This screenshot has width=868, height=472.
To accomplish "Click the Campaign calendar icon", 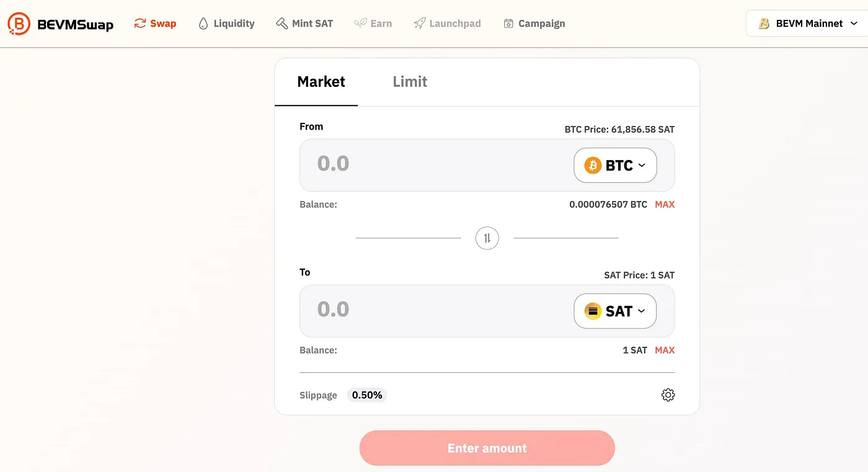I will click(508, 24).
